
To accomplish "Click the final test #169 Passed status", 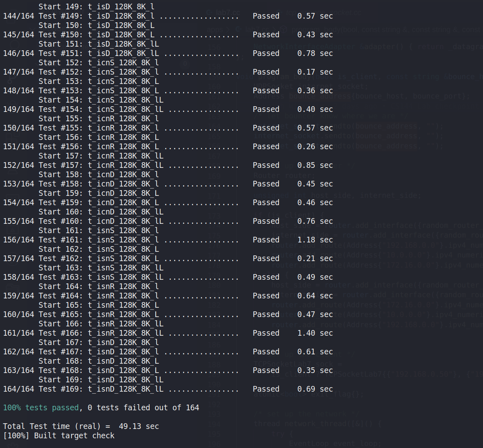I will pyautogui.click(x=266, y=389).
